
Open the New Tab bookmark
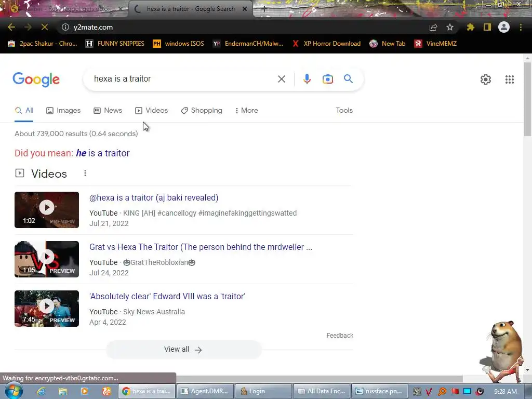(x=388, y=44)
